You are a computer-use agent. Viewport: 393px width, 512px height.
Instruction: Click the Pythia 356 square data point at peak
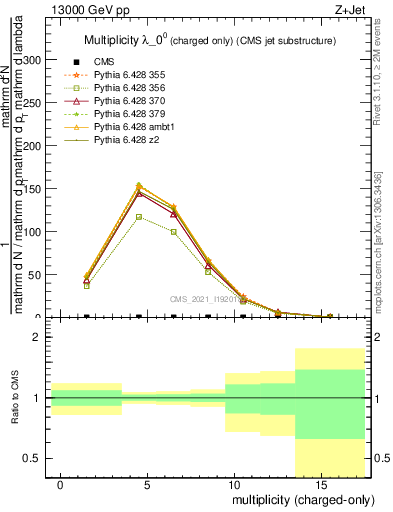pyautogui.click(x=139, y=217)
